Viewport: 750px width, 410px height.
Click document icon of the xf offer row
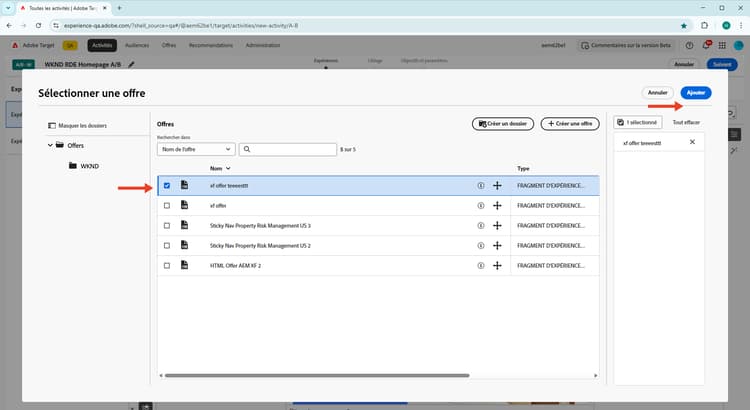click(184, 205)
